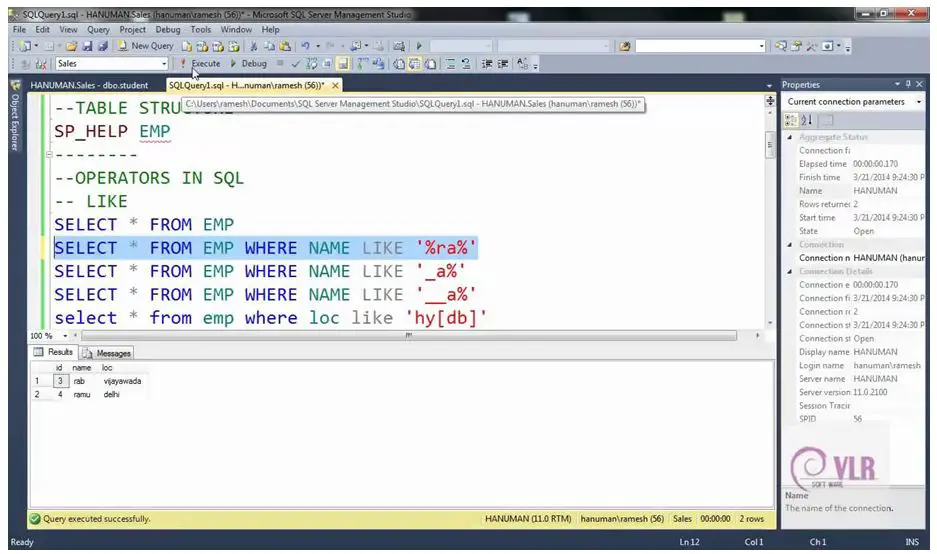Toggle Alphabetical sort in Properties panel
Screen dimensions: 937x554
(x=807, y=120)
